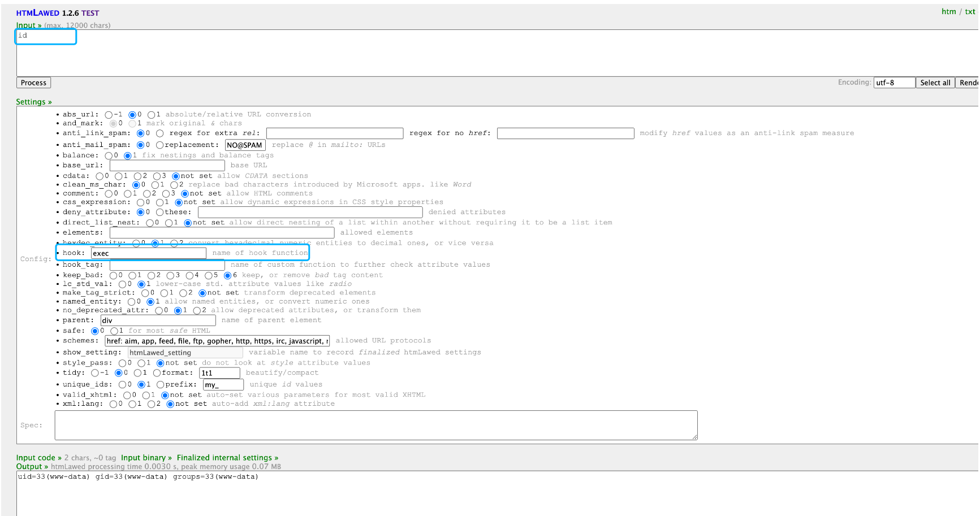The height and width of the screenshot is (516, 980).
Task: Click the hook function input field
Action: tap(148, 253)
